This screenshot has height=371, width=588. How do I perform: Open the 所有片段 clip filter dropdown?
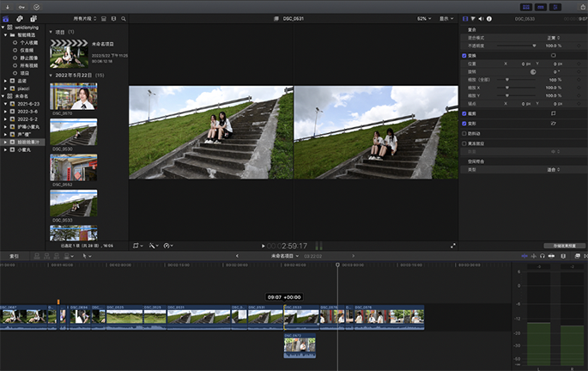point(83,18)
